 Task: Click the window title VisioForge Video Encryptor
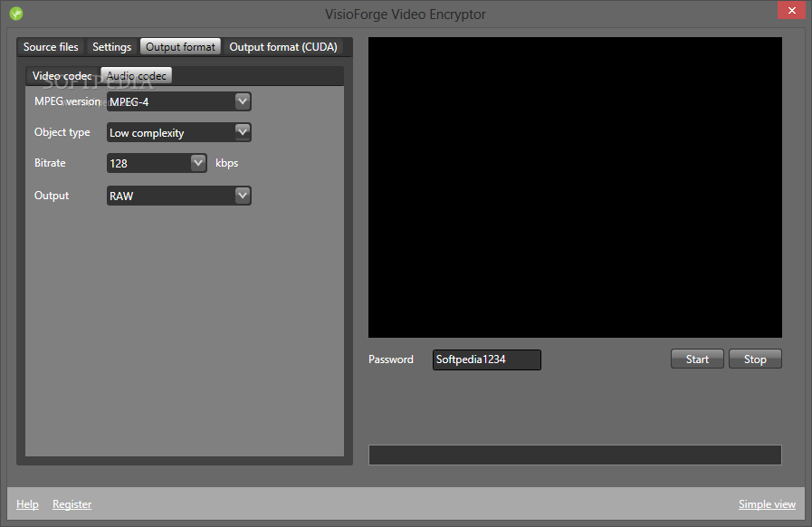pos(406,14)
